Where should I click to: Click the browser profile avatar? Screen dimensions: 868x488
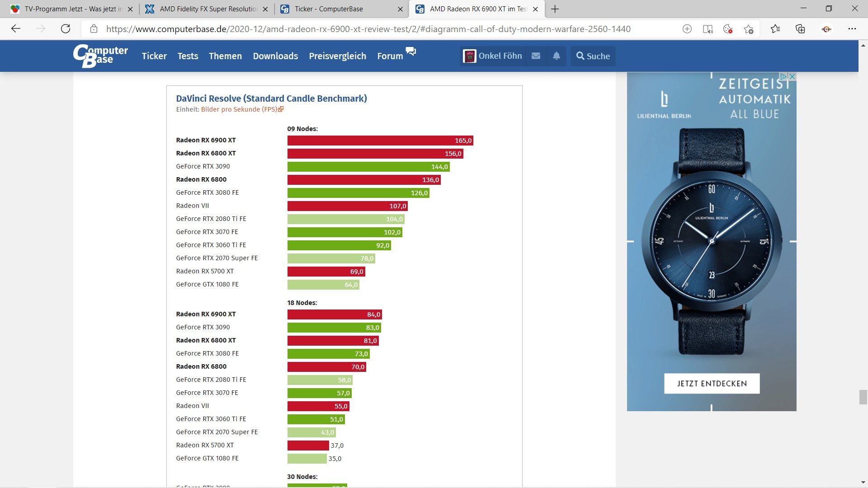pos(826,29)
